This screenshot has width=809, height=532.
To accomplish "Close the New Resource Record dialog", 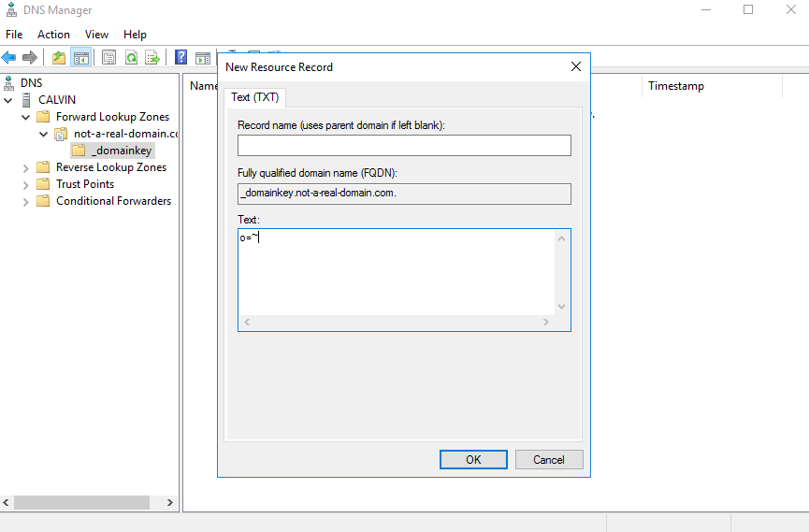I will coord(576,66).
